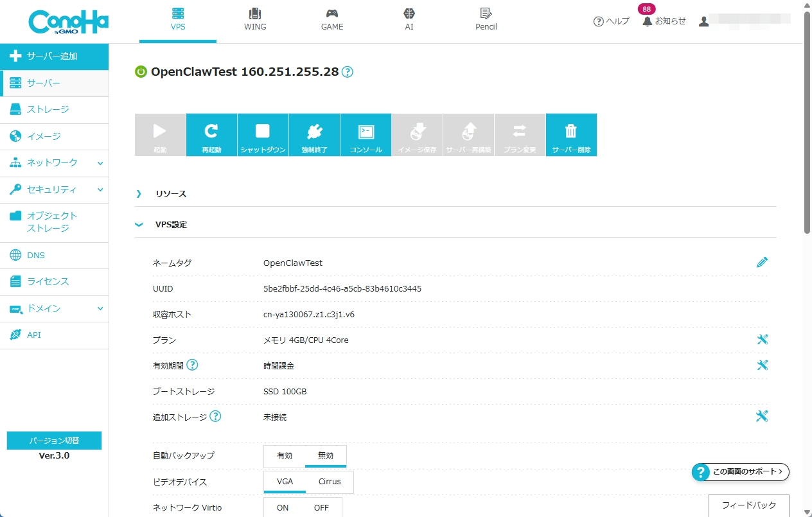Switch to the WING tab
This screenshot has width=812, height=517.
click(255, 21)
